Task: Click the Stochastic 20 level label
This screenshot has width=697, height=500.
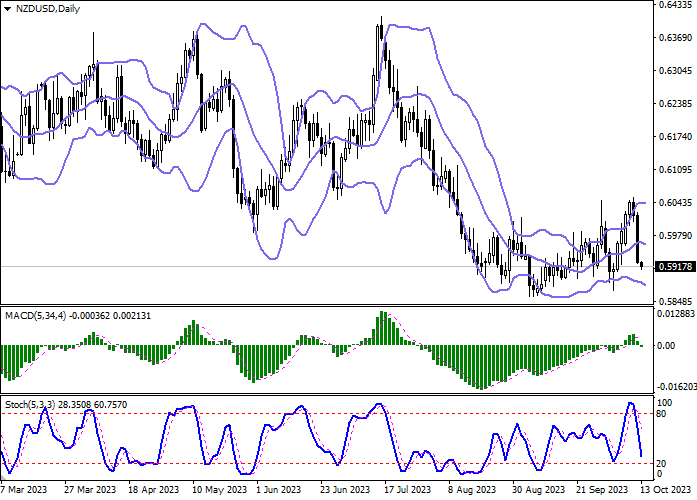Action: click(661, 464)
